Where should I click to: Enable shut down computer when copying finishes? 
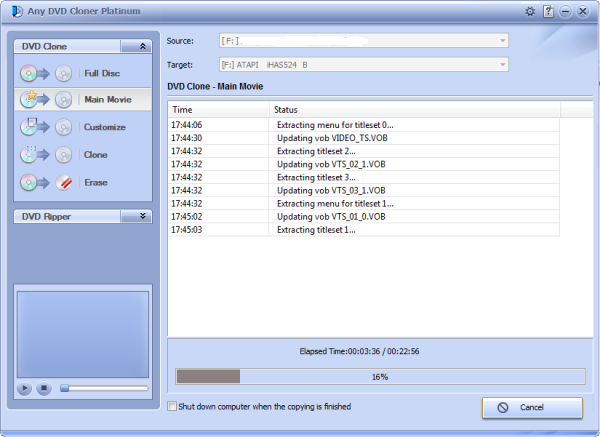pos(172,406)
